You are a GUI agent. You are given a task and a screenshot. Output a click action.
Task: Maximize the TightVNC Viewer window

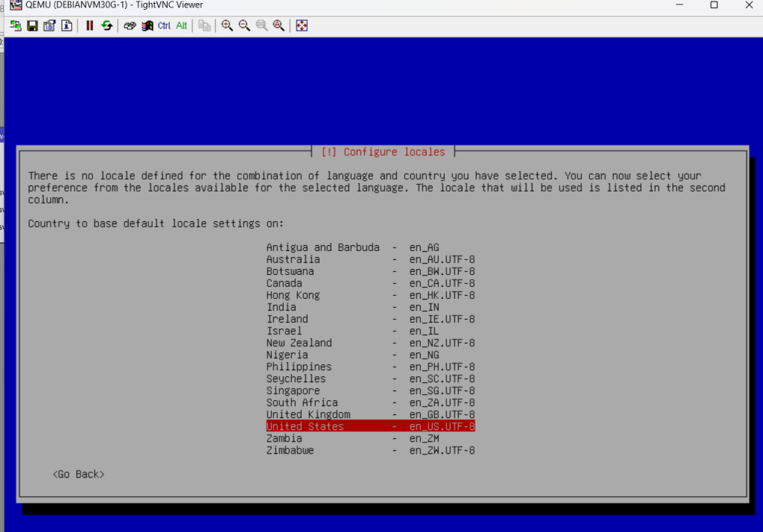(x=714, y=5)
